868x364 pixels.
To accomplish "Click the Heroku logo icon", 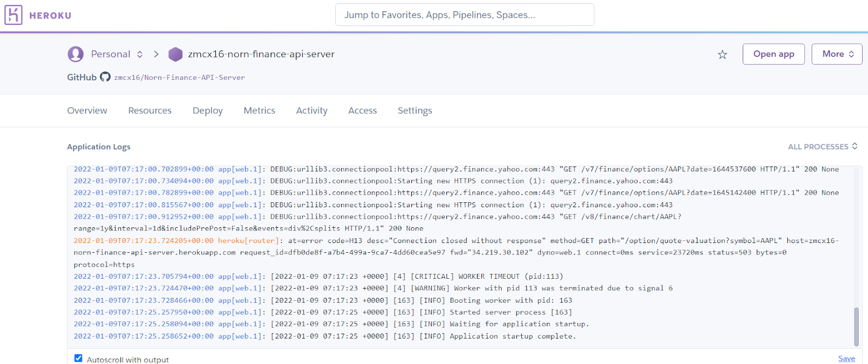I will tap(14, 15).
